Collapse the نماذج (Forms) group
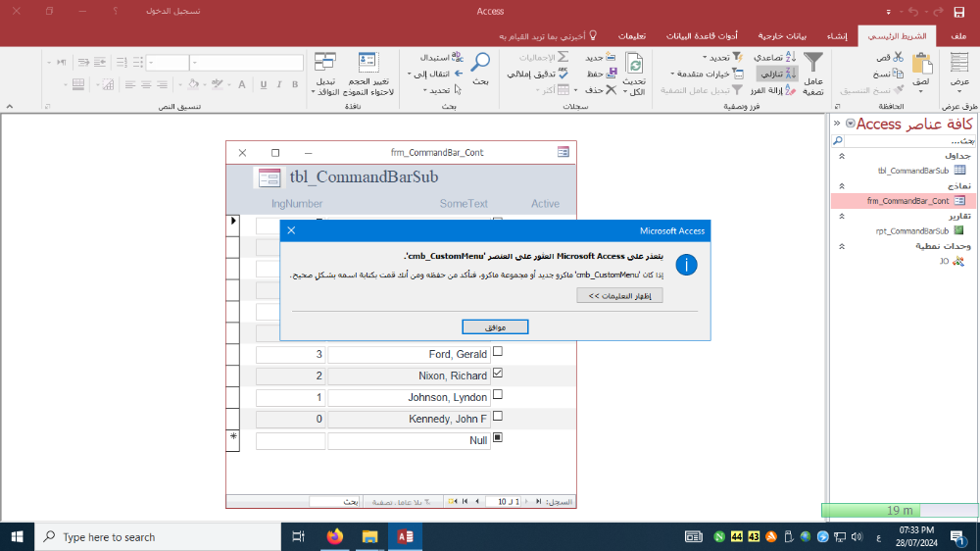This screenshot has width=980, height=551. coord(841,185)
